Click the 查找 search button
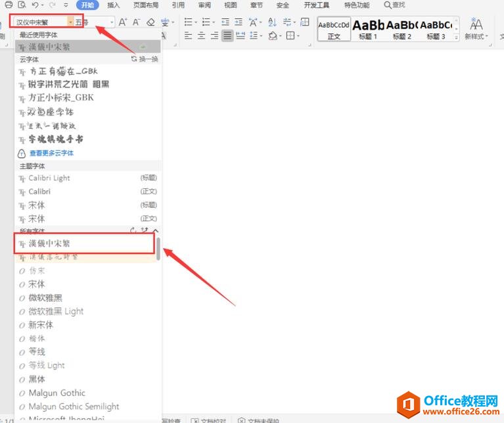 (394, 5)
